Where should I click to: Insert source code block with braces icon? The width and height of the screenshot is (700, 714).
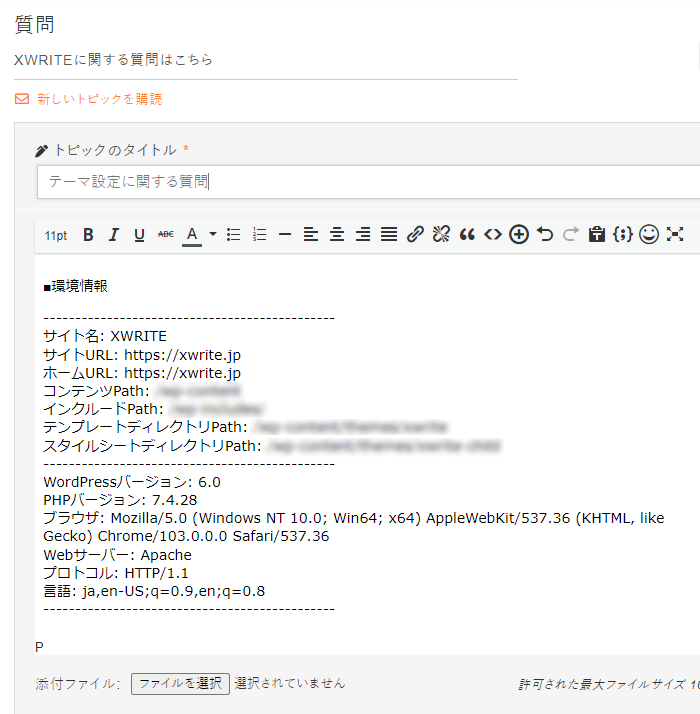click(623, 235)
